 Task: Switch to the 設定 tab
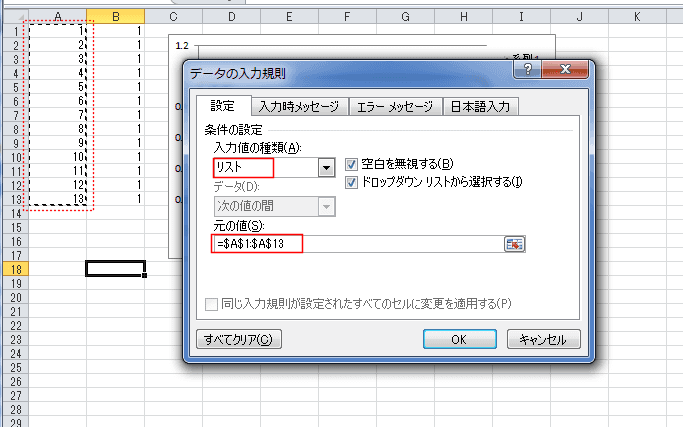[223, 106]
